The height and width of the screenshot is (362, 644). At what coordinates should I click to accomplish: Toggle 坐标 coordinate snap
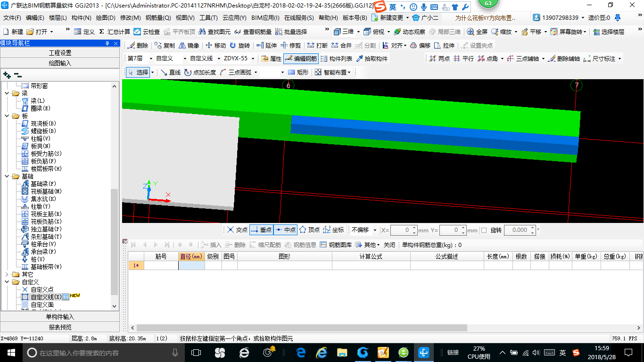coord(333,230)
